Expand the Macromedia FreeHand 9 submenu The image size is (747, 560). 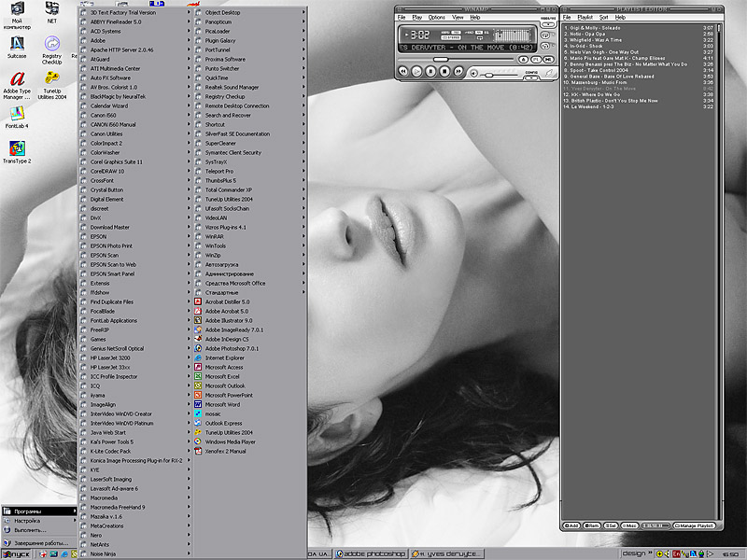[x=135, y=508]
